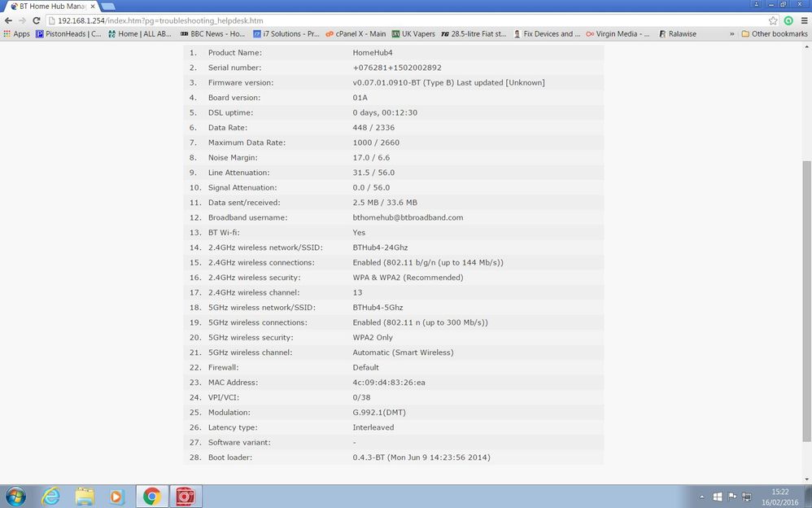Click the Noise Margin value 17.0 / 6.6
Screen dimensions: 812x508
tap(371, 158)
